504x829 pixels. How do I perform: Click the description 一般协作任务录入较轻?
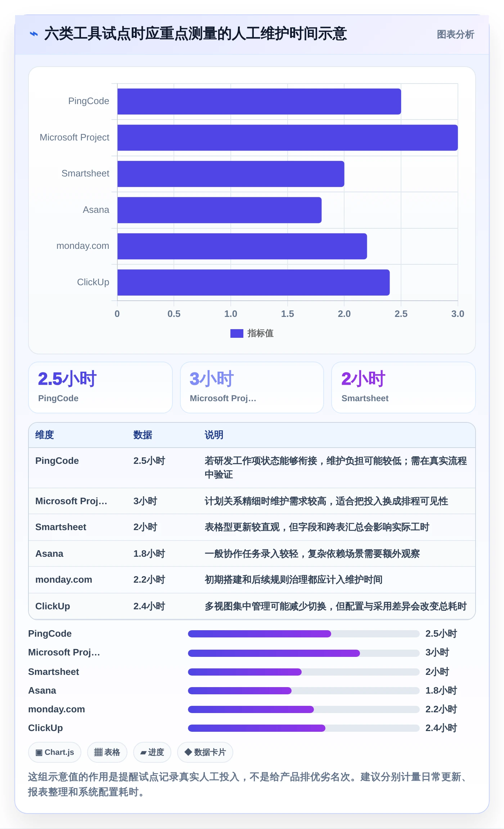312,554
